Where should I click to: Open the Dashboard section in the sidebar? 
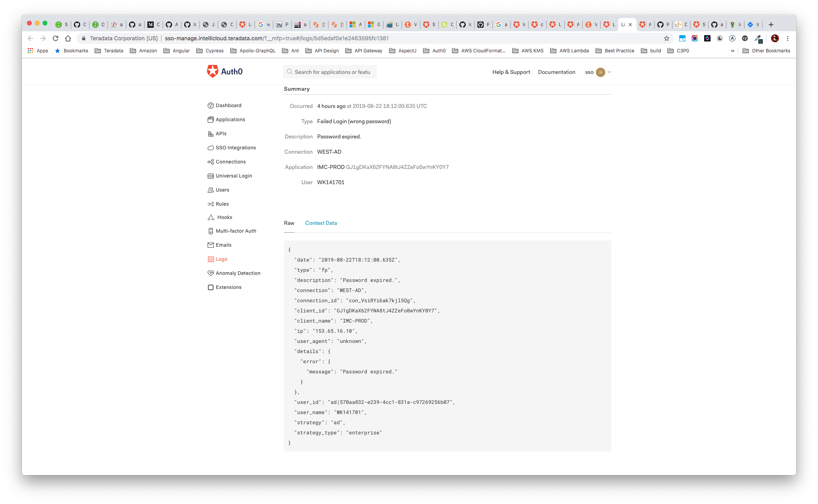(x=229, y=105)
